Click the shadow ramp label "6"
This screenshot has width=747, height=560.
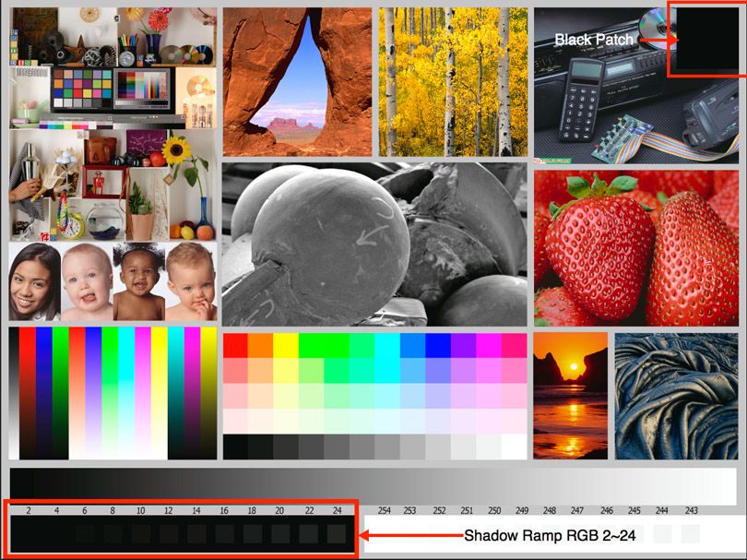pos(84,510)
